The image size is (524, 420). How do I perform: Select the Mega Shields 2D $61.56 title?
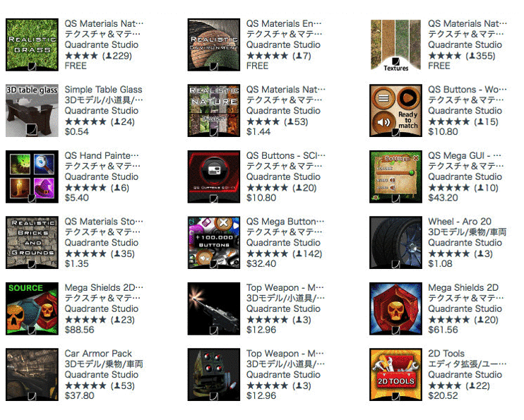[463, 288]
